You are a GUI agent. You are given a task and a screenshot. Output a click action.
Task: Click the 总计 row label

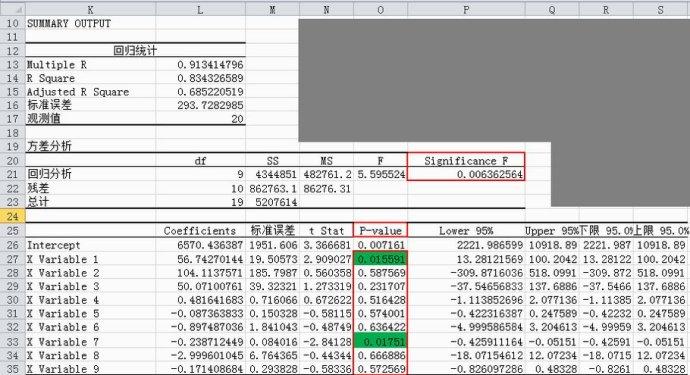coord(91,202)
